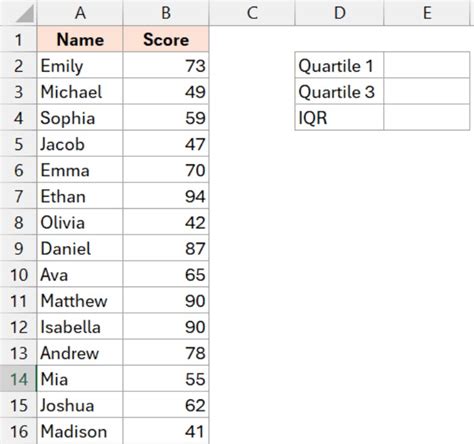Select the cell containing Mia
The image size is (474, 444).
coord(80,379)
